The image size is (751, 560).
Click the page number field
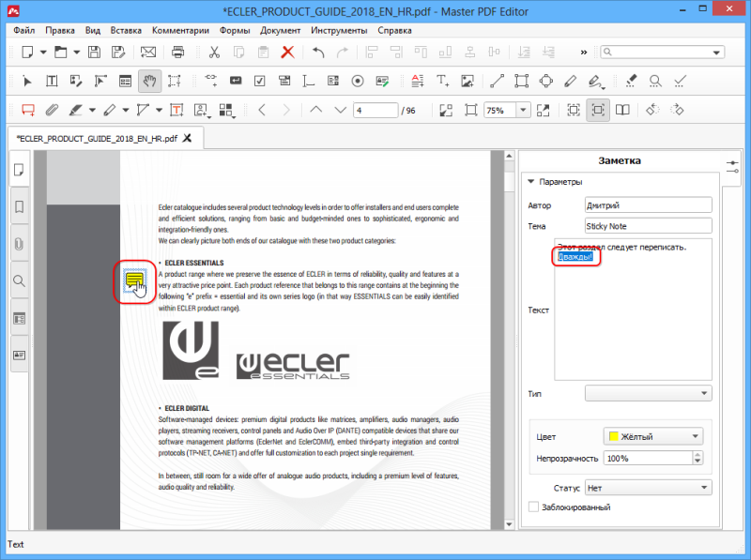376,111
